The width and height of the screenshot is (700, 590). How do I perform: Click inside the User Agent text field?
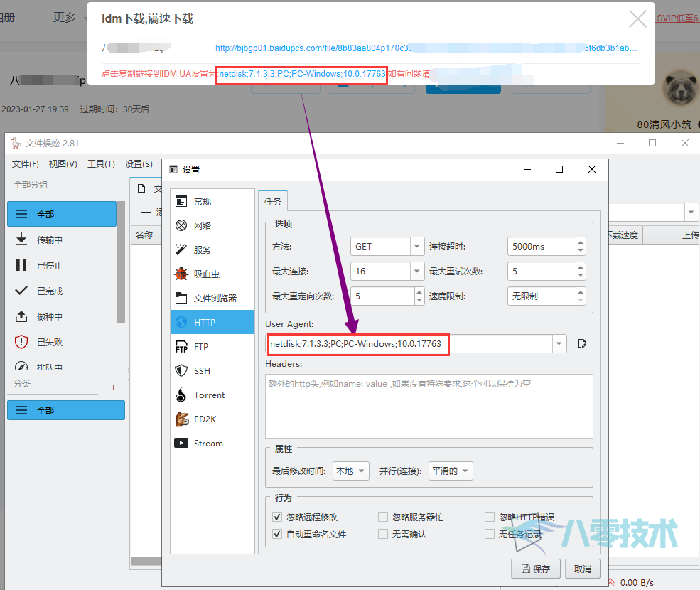click(x=409, y=343)
